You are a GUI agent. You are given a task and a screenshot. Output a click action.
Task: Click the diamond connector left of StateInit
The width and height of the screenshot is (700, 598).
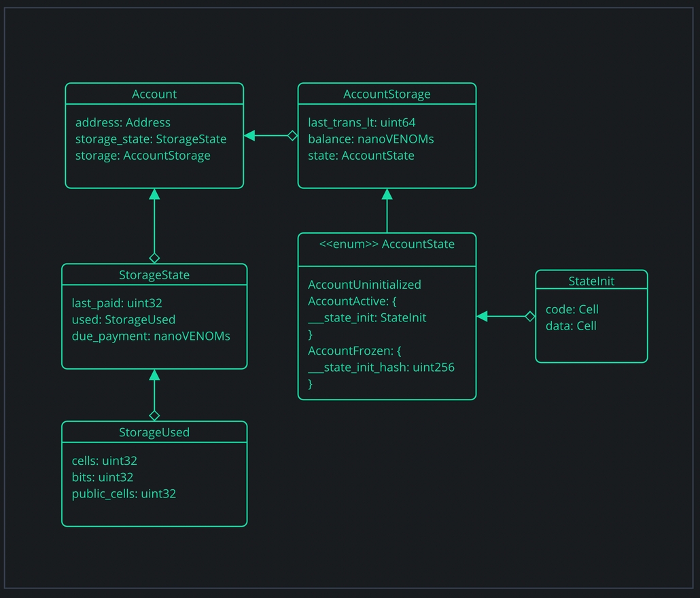pyautogui.click(x=529, y=316)
